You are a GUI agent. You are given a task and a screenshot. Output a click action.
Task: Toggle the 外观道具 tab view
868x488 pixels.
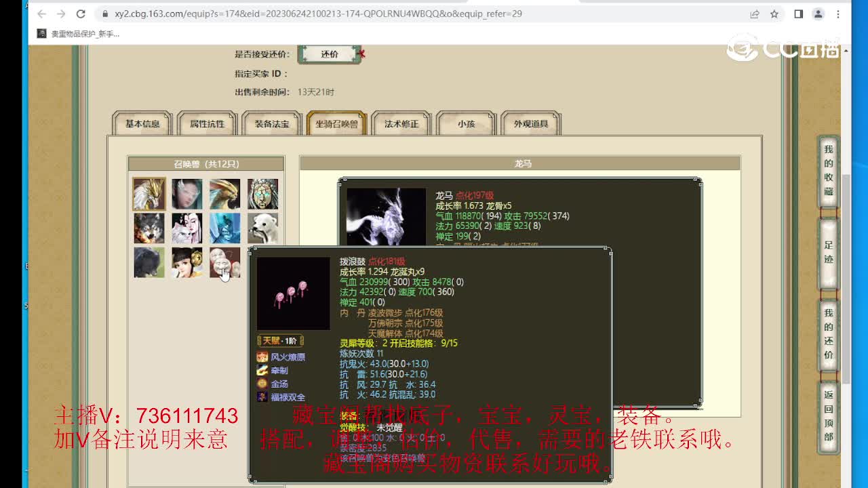(x=530, y=124)
